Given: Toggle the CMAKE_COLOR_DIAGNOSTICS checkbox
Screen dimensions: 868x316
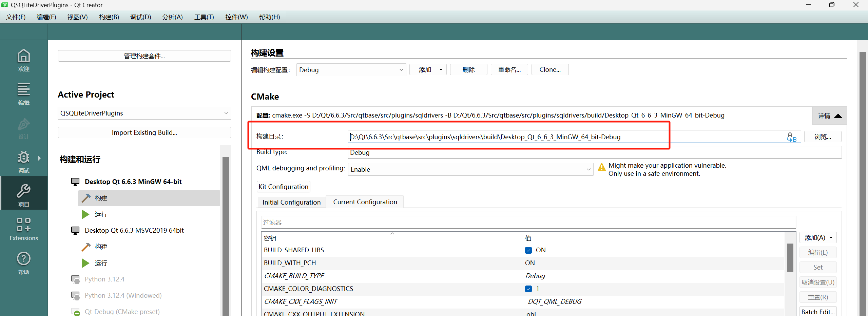Looking at the screenshot, I should (x=528, y=289).
